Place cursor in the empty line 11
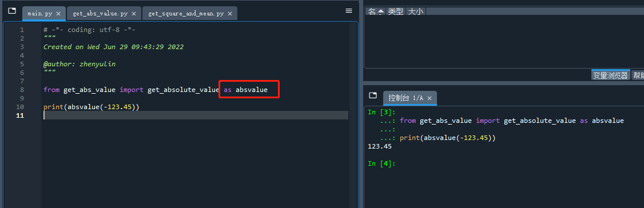644x208 pixels. [x=196, y=115]
